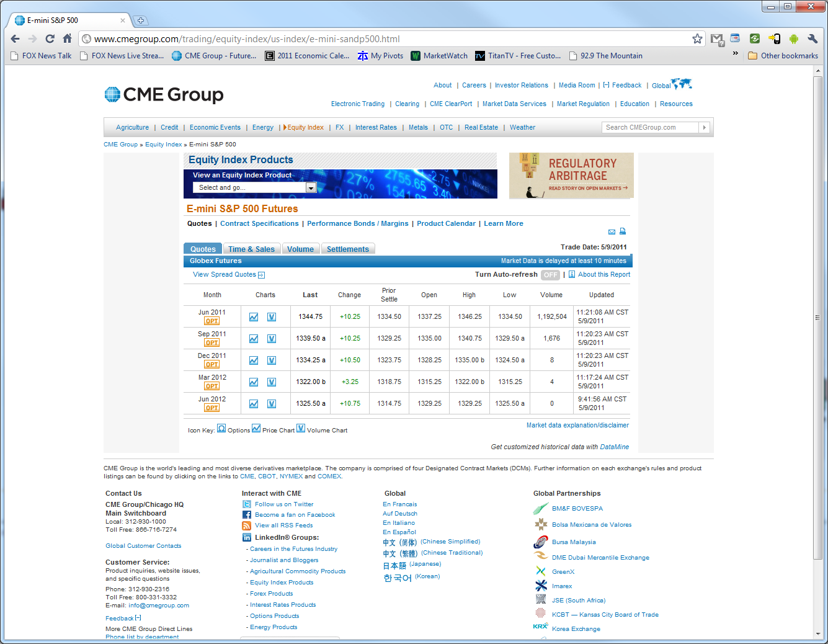Click the OPT options icon for Mar 2012
Screen dimensions: 828x644
212,387
